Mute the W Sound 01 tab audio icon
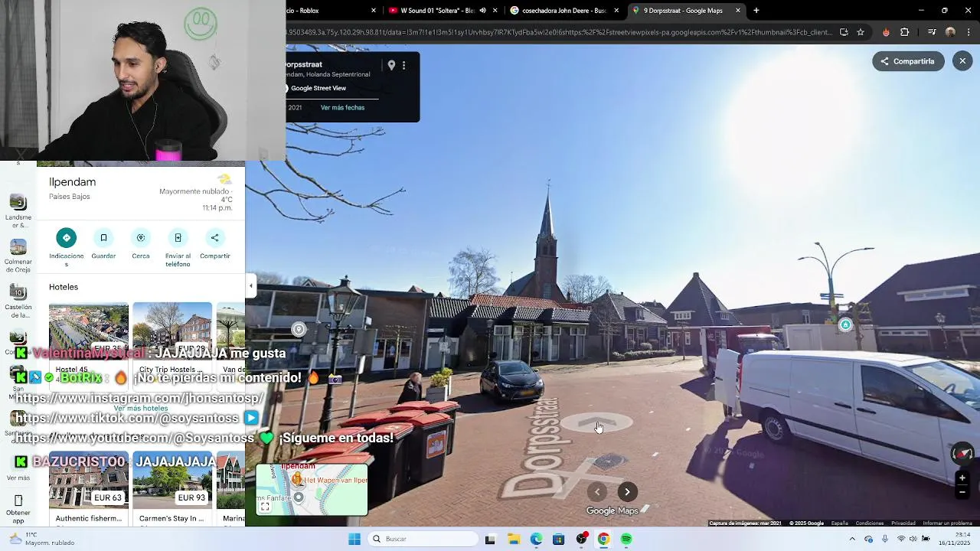Screen dimensions: 980x551 tap(482, 11)
